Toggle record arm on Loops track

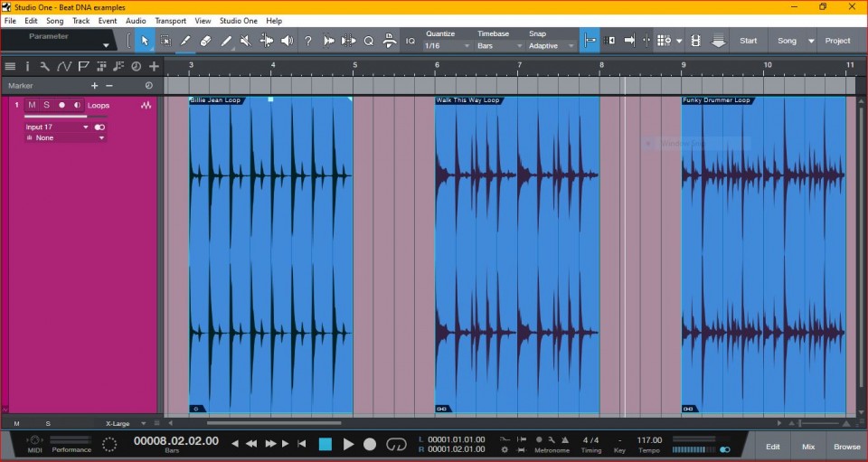(62, 105)
